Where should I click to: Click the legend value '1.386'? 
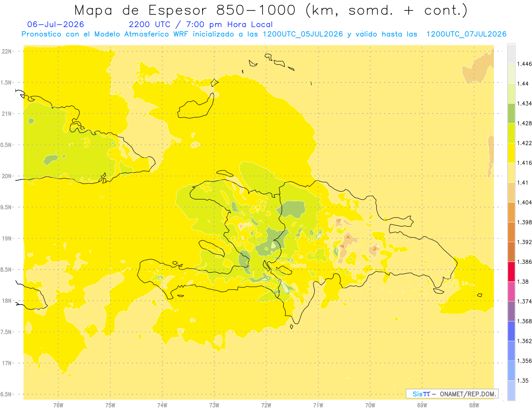pyautogui.click(x=524, y=262)
